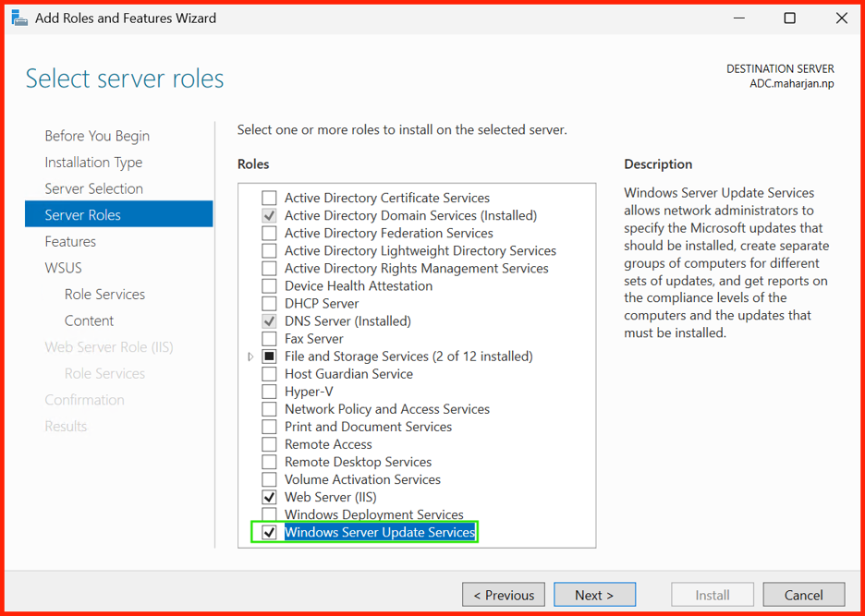Click the < Previous button
The width and height of the screenshot is (865, 616).
(x=504, y=595)
